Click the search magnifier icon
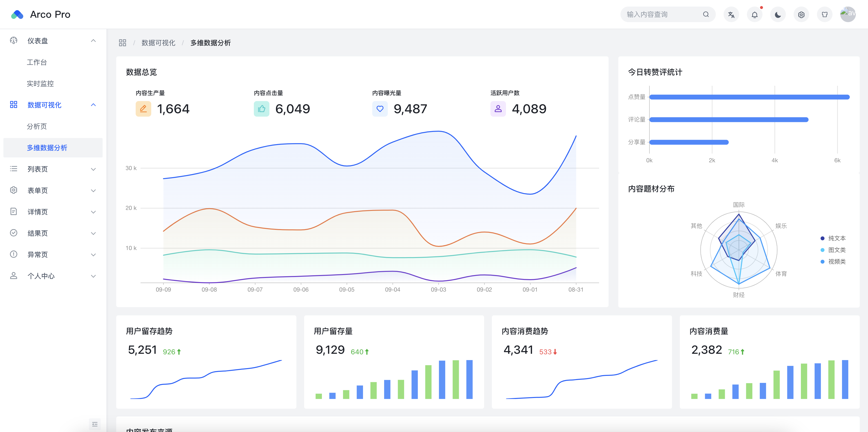 click(706, 15)
